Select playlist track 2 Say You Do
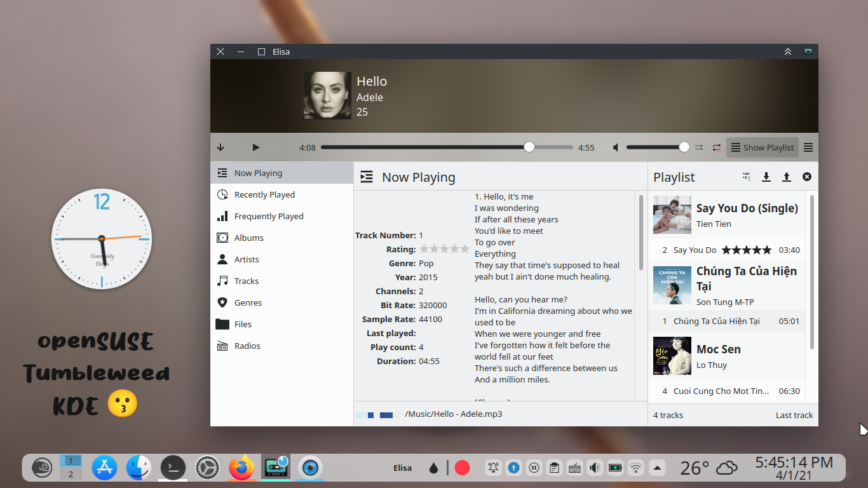Screen dimensions: 868x488 [x=727, y=250]
